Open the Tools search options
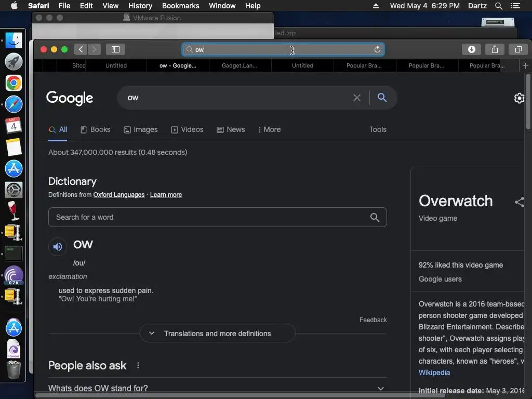 pos(378,129)
